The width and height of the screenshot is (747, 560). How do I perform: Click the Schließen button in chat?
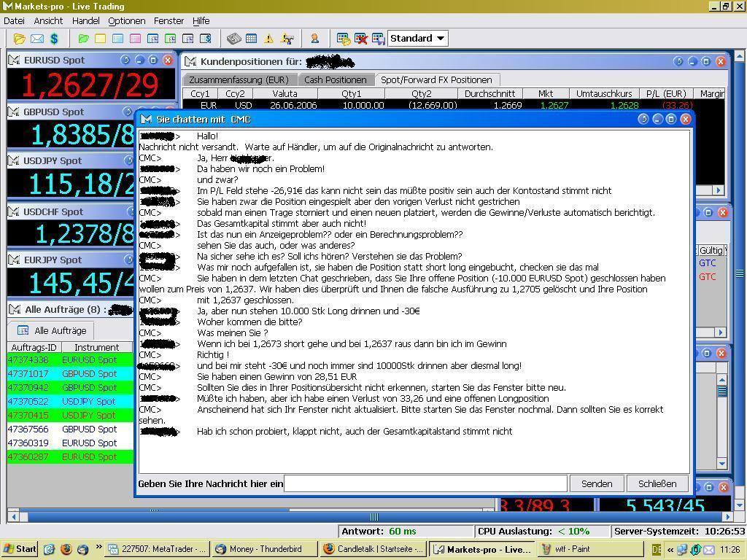tap(657, 483)
